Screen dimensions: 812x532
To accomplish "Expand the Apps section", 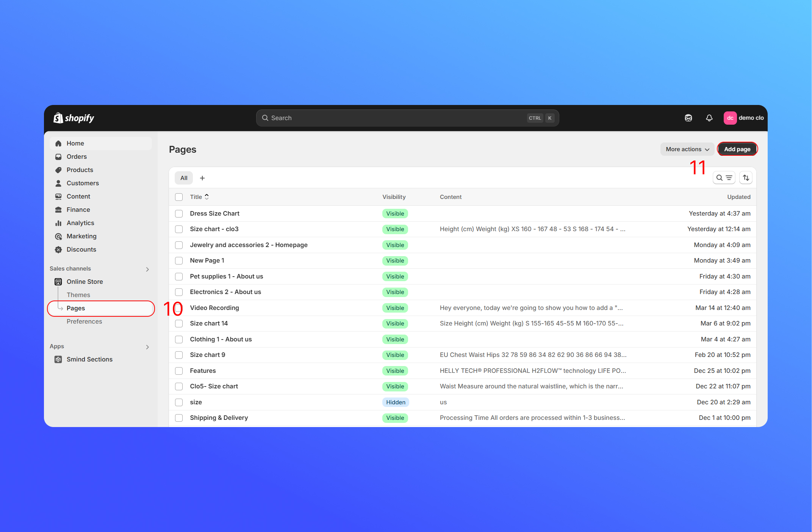I will (x=147, y=347).
